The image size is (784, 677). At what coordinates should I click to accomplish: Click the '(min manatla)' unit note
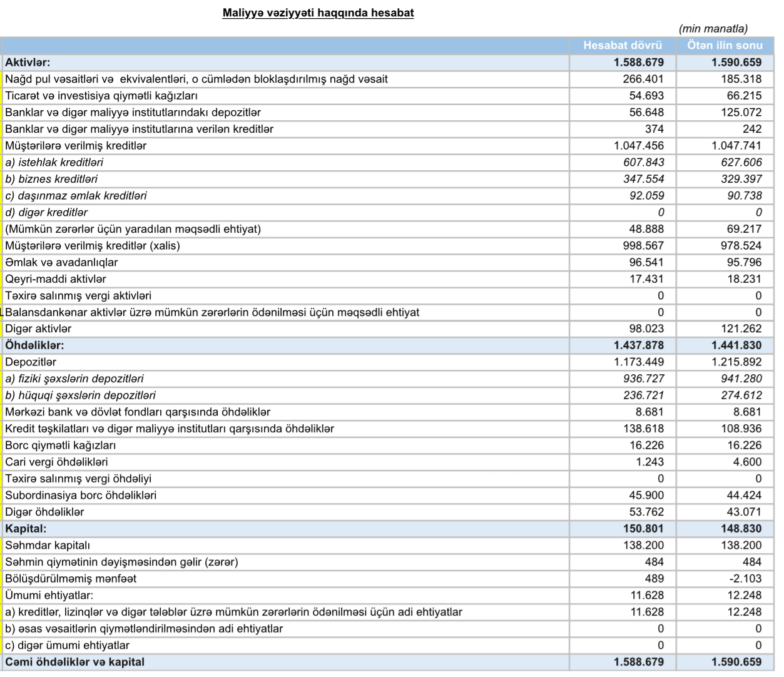[x=713, y=29]
